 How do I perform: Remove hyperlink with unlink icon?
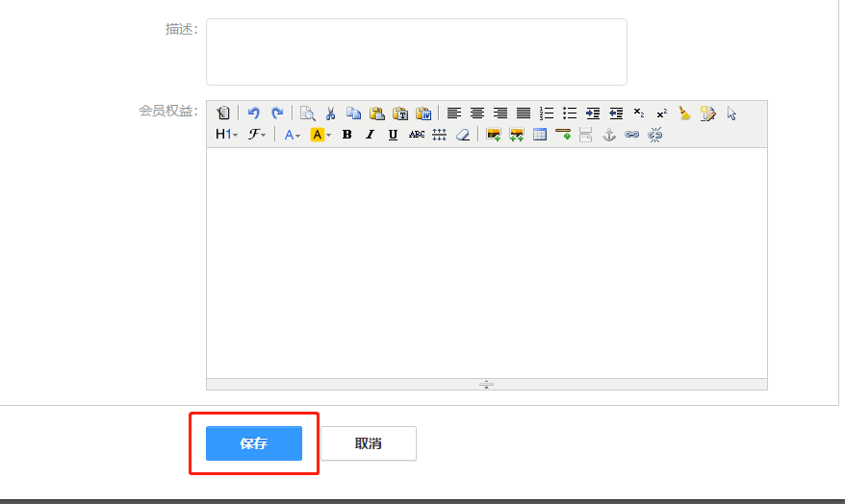tap(654, 135)
